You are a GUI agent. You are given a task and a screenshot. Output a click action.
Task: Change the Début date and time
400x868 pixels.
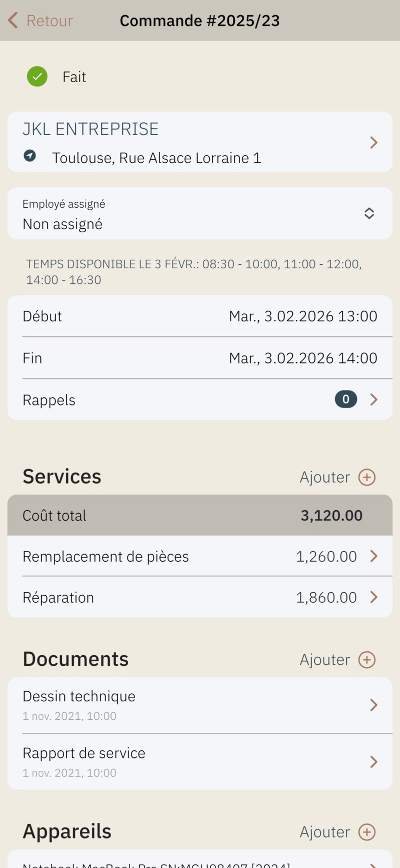click(302, 316)
